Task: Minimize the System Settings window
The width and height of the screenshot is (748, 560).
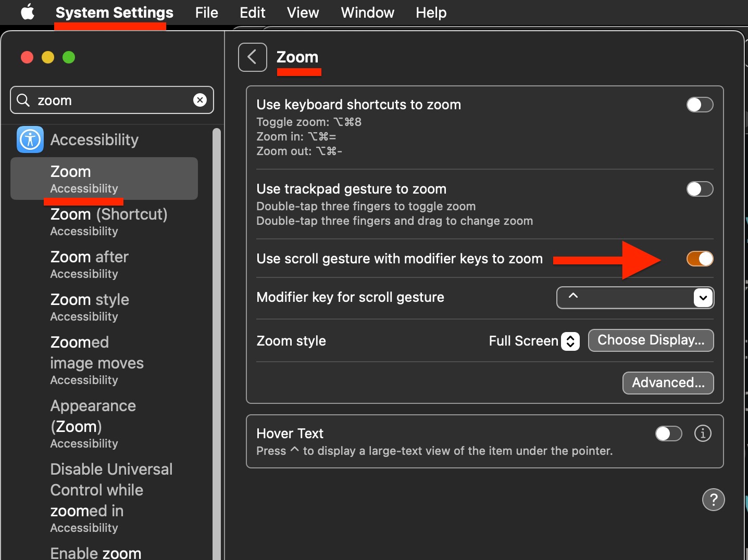Action: (48, 57)
